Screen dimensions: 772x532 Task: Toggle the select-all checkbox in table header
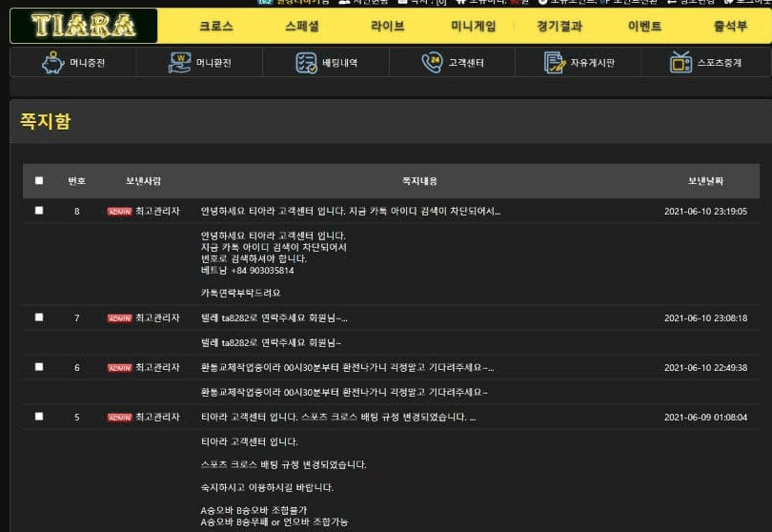click(x=39, y=180)
